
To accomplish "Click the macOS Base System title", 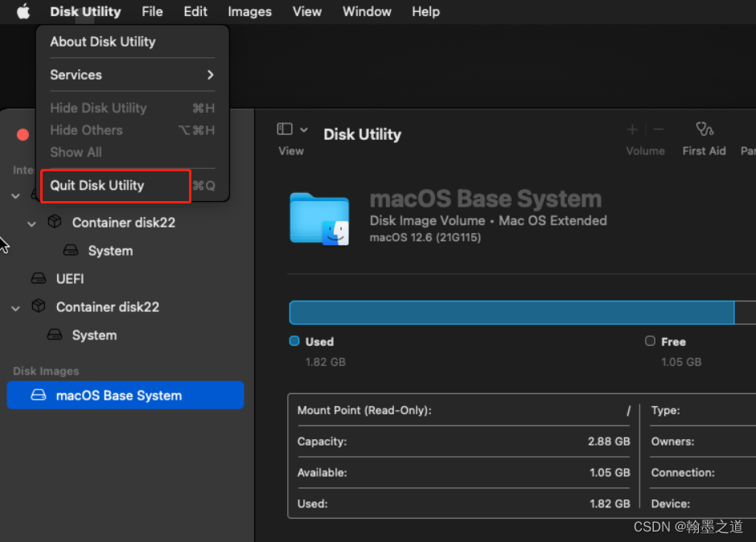I will tap(486, 199).
